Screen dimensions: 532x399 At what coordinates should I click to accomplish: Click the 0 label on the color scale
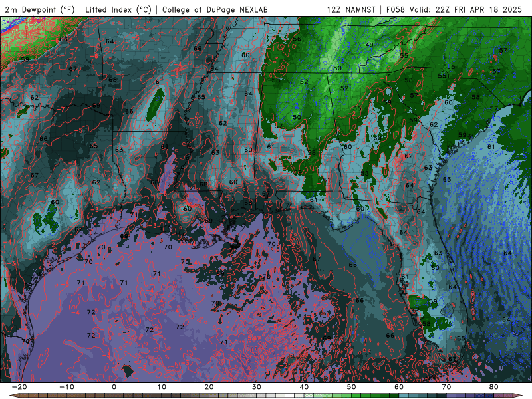point(114,387)
